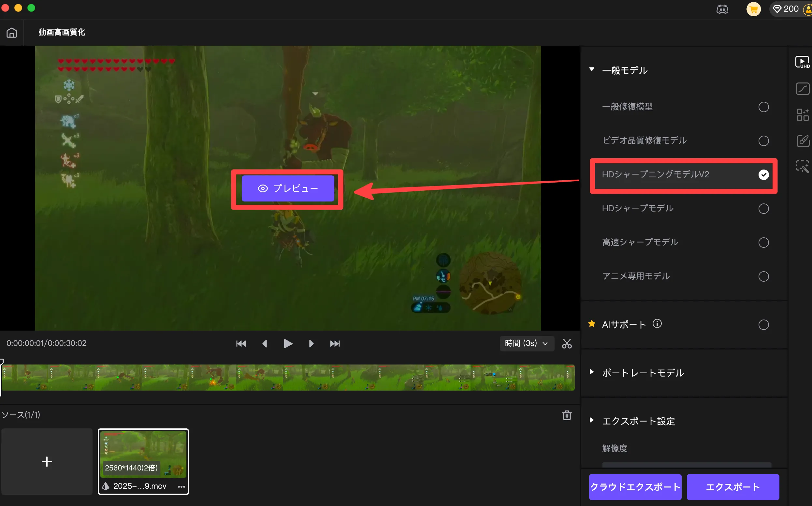Image resolution: width=812 pixels, height=506 pixels.
Task: Click the 動画高画質化 title
Action: tap(62, 32)
